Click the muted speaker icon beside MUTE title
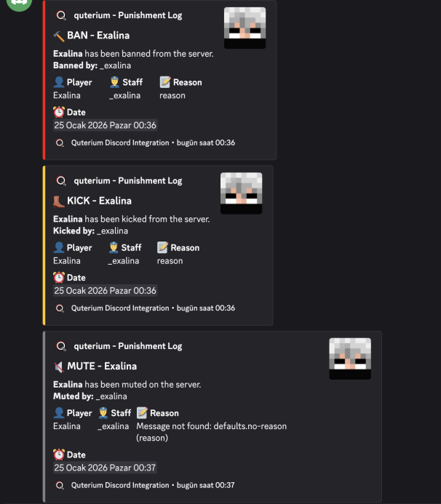 click(x=59, y=366)
